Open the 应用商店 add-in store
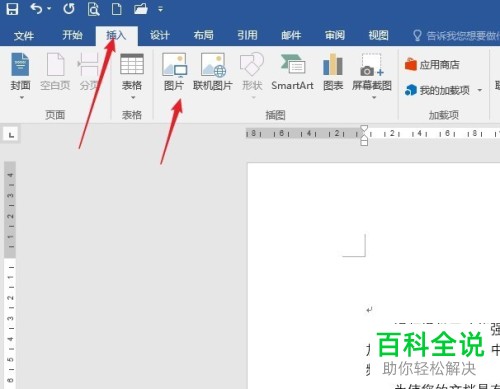This screenshot has width=500, height=389. point(432,64)
